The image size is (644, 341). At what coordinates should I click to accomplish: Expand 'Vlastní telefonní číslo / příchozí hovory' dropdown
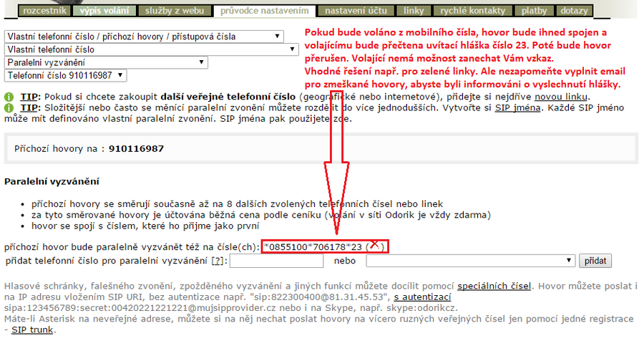click(144, 37)
